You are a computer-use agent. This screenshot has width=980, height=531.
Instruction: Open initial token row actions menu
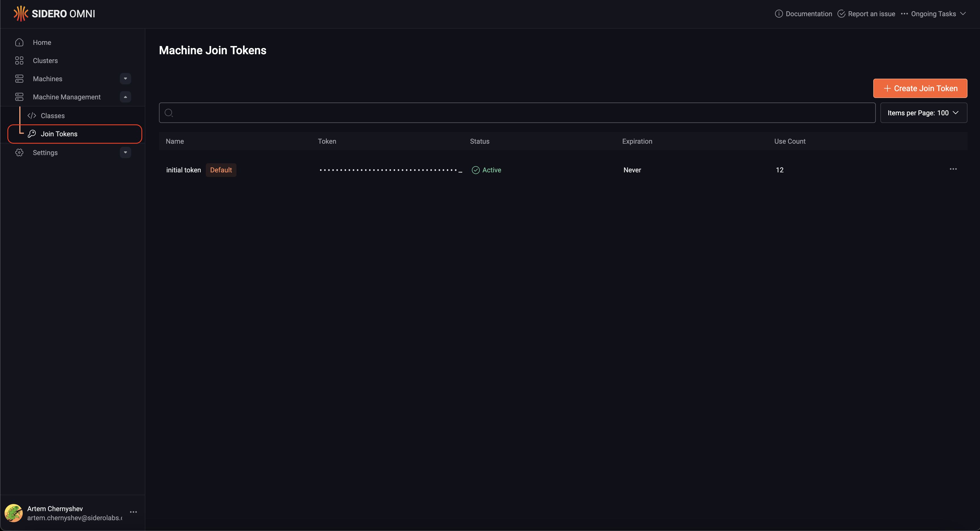tap(953, 169)
